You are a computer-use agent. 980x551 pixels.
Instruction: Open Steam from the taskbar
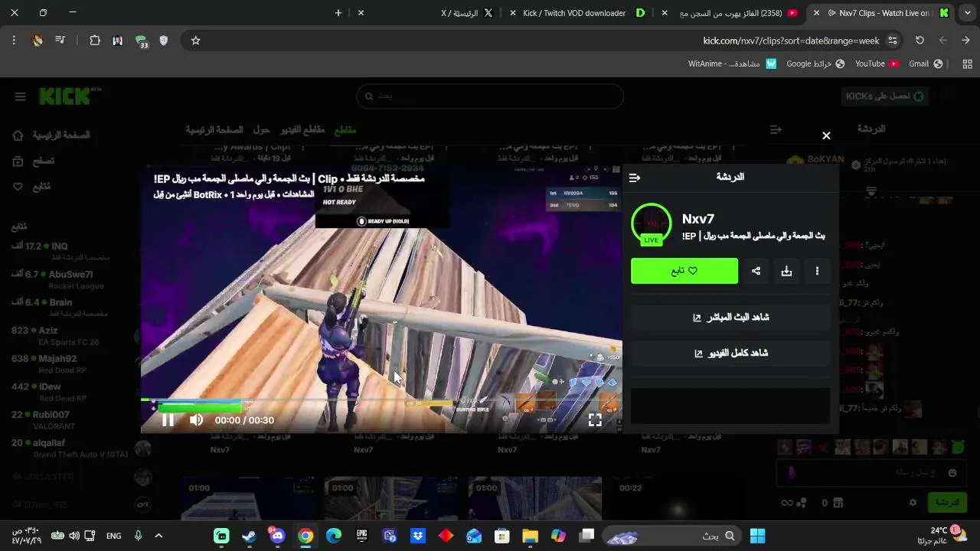point(249,536)
